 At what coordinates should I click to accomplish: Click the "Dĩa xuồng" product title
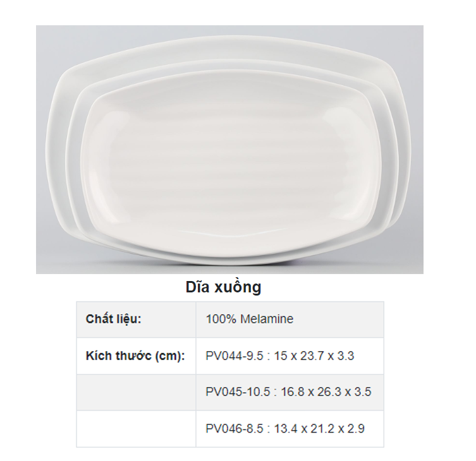tap(223, 287)
